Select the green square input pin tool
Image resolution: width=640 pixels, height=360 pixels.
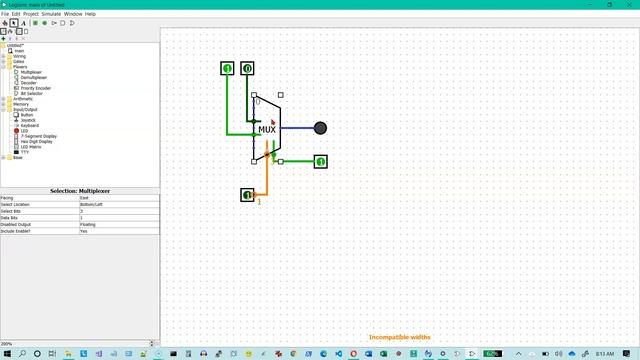pos(36,23)
